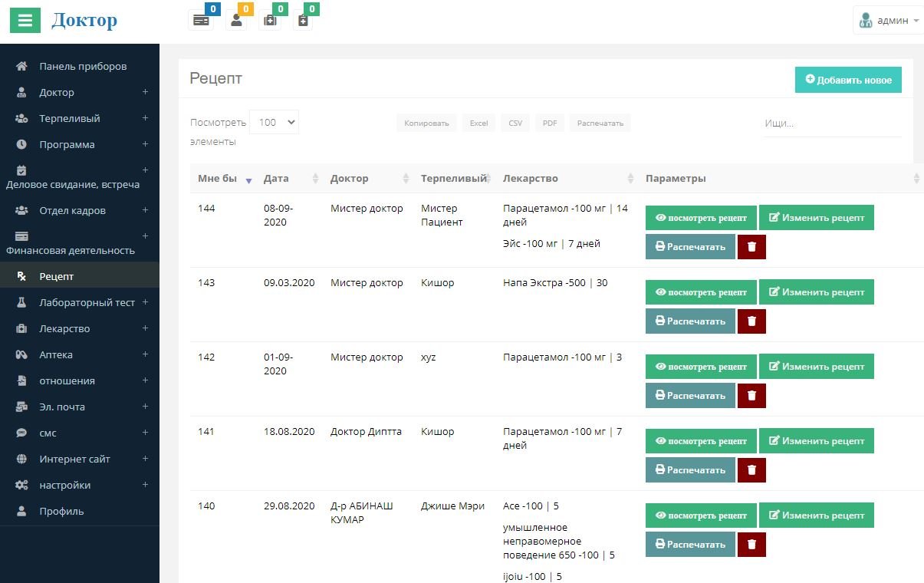Delete prescription 140 with the trash icon
924x583 pixels.
[x=751, y=545]
